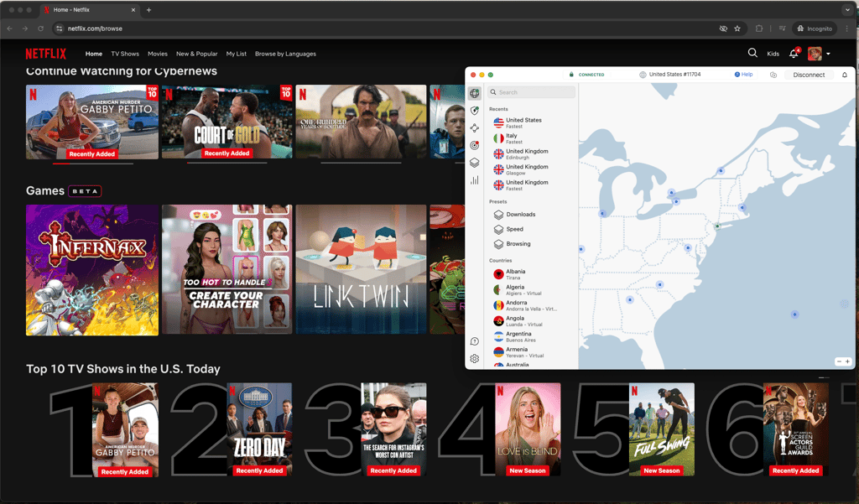
Task: Select Italy Fastest recent server
Action: click(531, 138)
